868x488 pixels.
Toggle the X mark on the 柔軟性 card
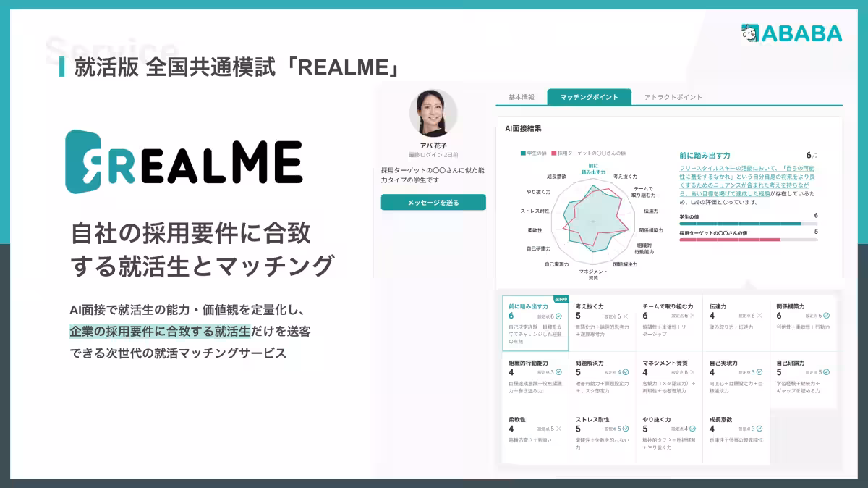pos(559,428)
